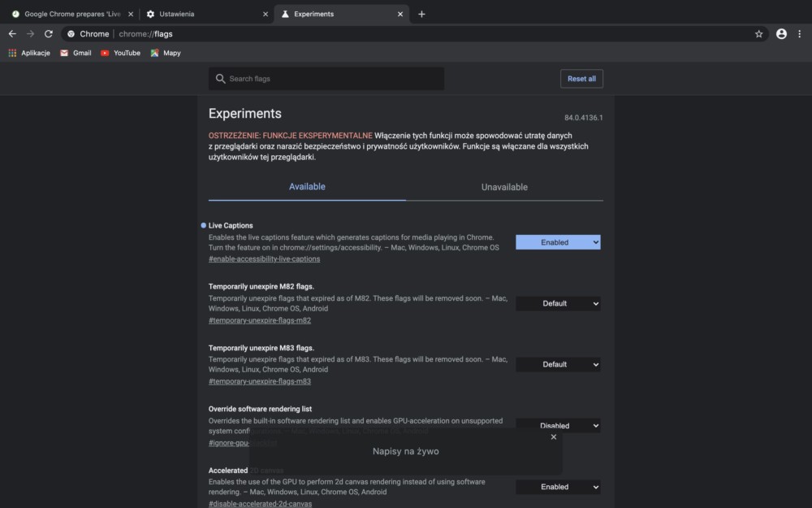Click the Chrome site info chip in address bar
812x508 pixels.
pyautogui.click(x=88, y=33)
